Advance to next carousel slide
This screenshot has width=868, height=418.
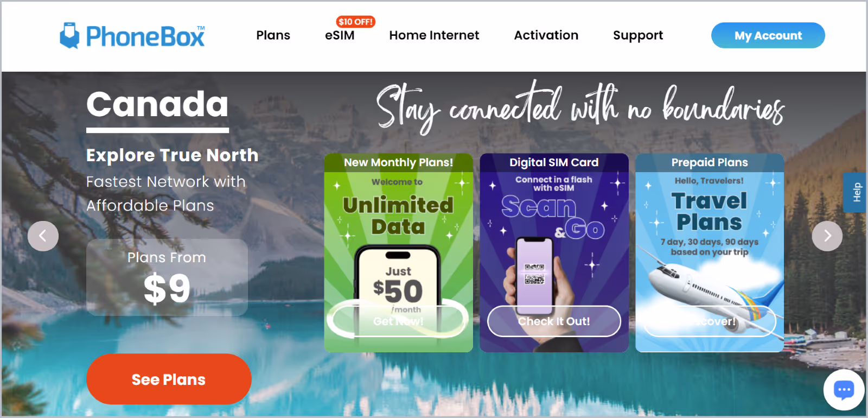click(x=827, y=236)
